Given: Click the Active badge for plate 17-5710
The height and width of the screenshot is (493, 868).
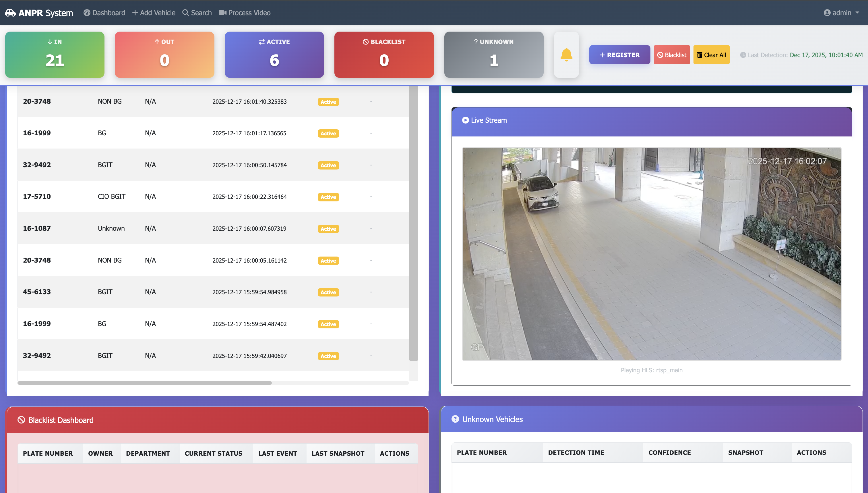Looking at the screenshot, I should pyautogui.click(x=328, y=197).
